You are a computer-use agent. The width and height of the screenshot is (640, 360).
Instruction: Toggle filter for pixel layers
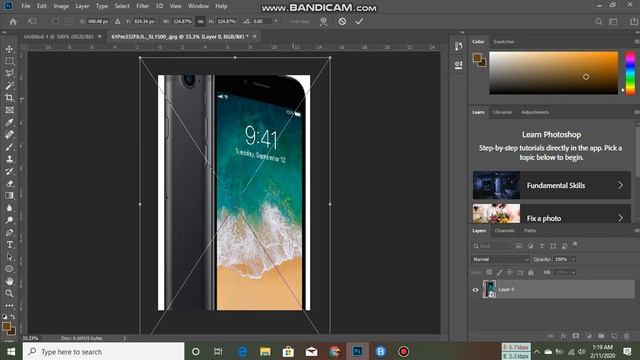(x=519, y=246)
